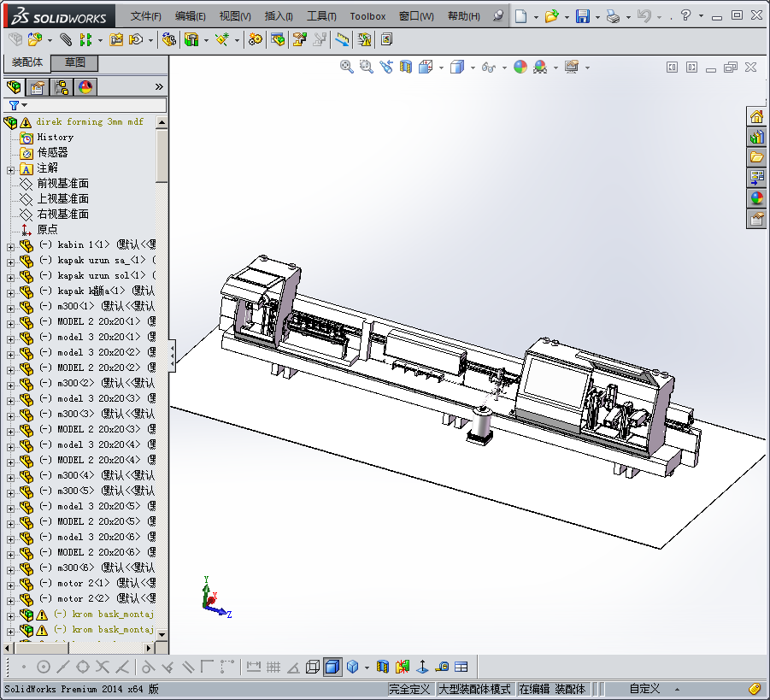Click the New document icon
Viewport: 770px width, 700px height.
tap(520, 16)
